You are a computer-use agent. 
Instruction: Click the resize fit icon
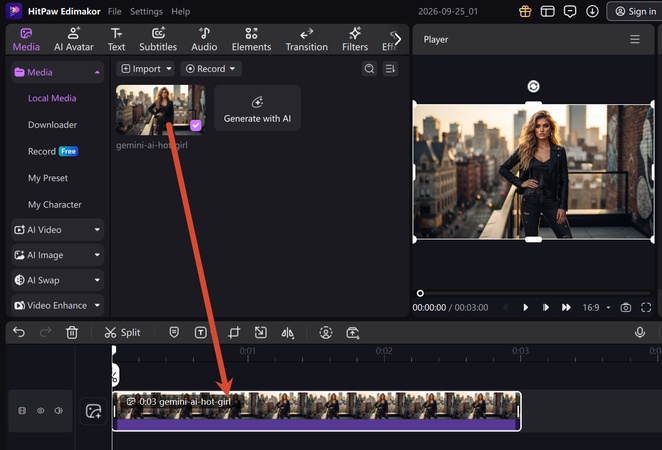click(x=260, y=333)
